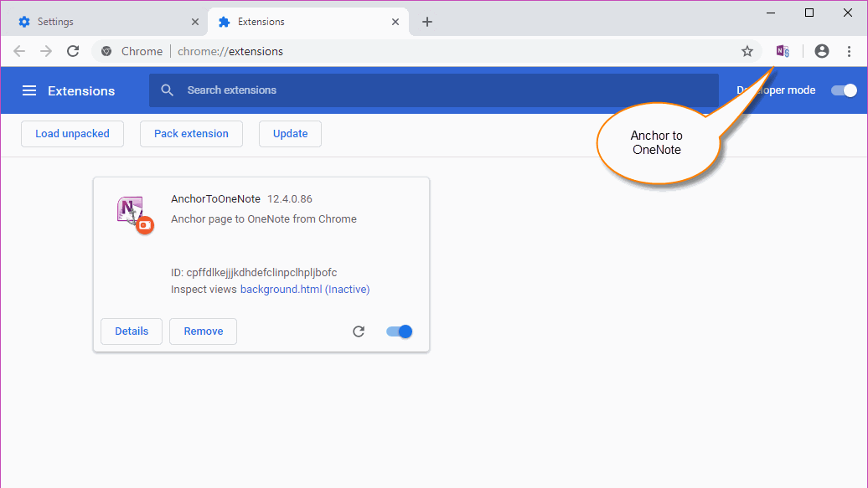Open background.html inspect view link
The width and height of the screenshot is (868, 488).
point(305,290)
